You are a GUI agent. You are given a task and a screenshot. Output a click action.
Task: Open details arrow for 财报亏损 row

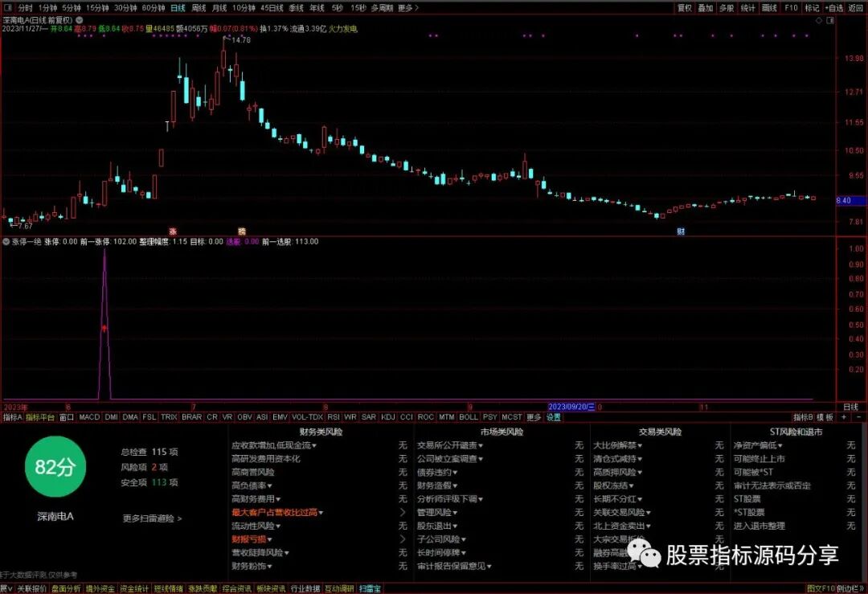[x=403, y=539]
